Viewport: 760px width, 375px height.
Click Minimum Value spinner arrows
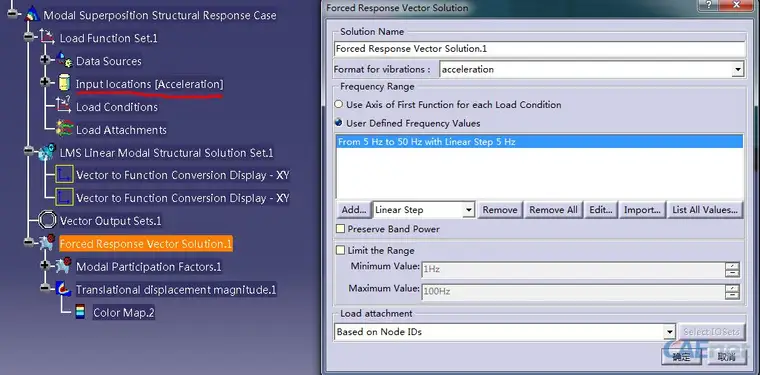pyautogui.click(x=732, y=269)
